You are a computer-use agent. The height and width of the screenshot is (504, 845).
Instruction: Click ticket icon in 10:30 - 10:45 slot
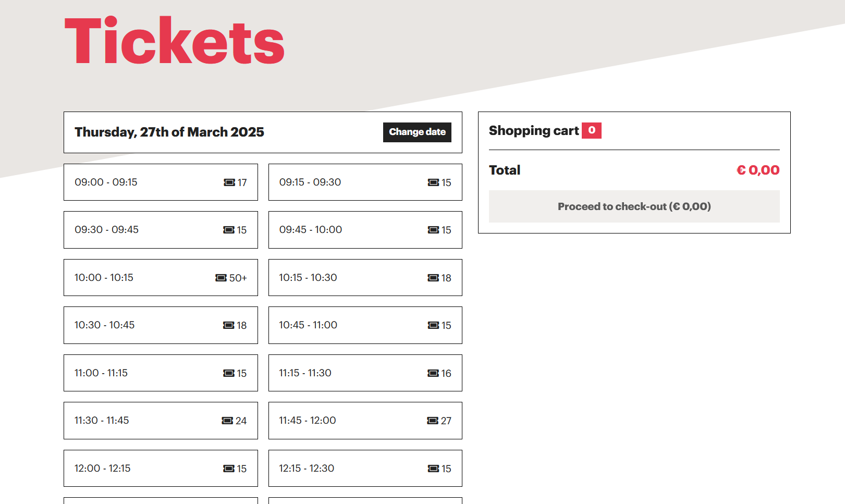228,325
